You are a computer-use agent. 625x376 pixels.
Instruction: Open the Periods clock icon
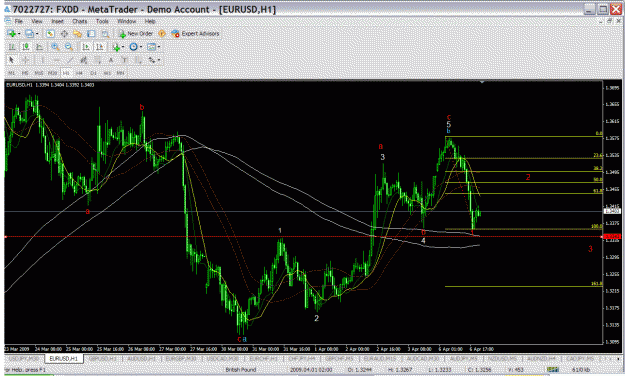pyautogui.click(x=133, y=47)
